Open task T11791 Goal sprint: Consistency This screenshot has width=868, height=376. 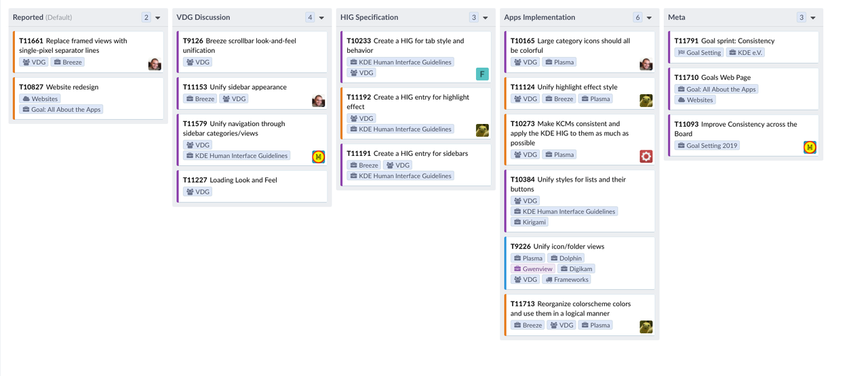tap(724, 41)
